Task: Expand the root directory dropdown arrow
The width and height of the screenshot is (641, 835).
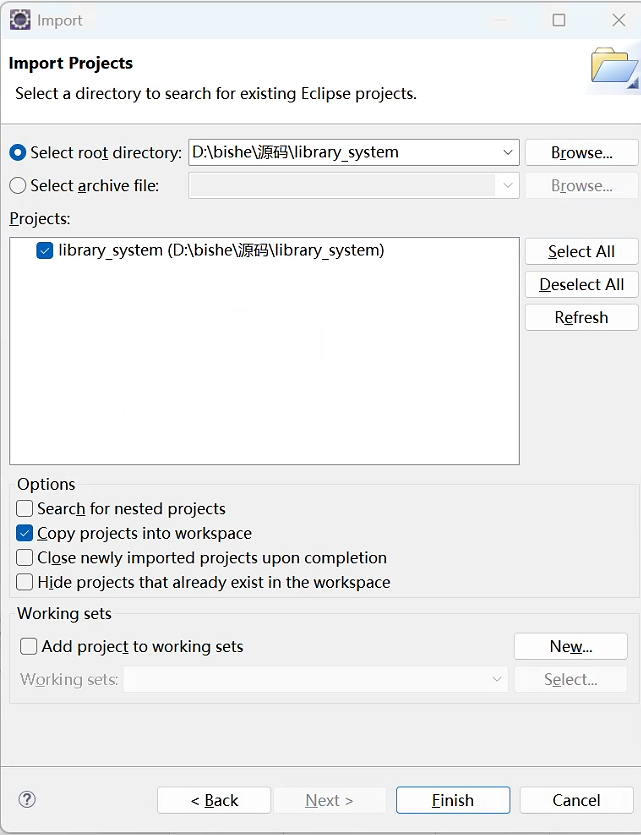Action: (x=508, y=153)
